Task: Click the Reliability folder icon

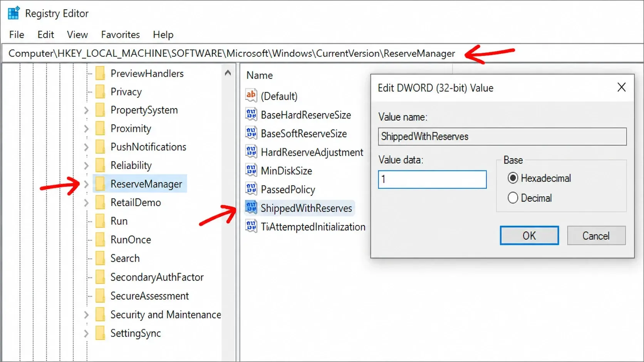Action: [x=100, y=165]
